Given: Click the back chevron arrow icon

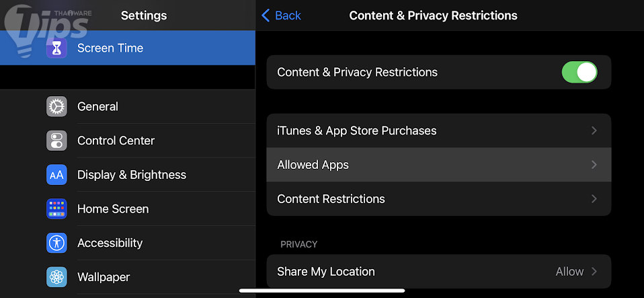Looking at the screenshot, I should coord(266,15).
